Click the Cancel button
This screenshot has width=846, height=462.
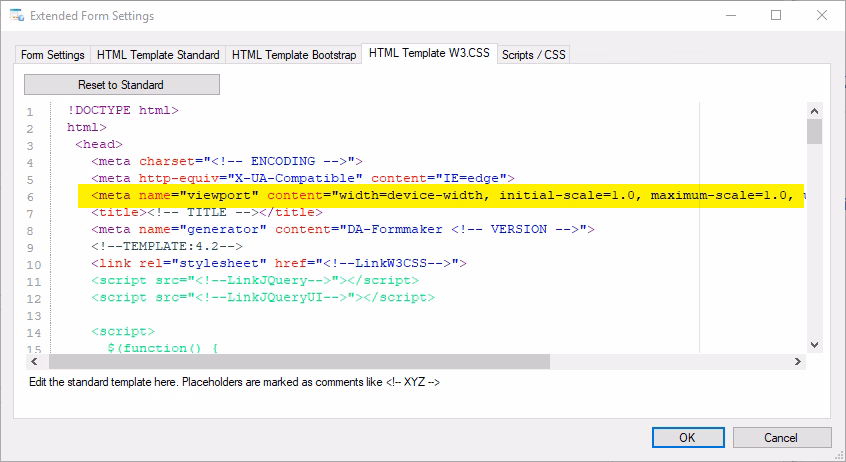tap(781, 437)
